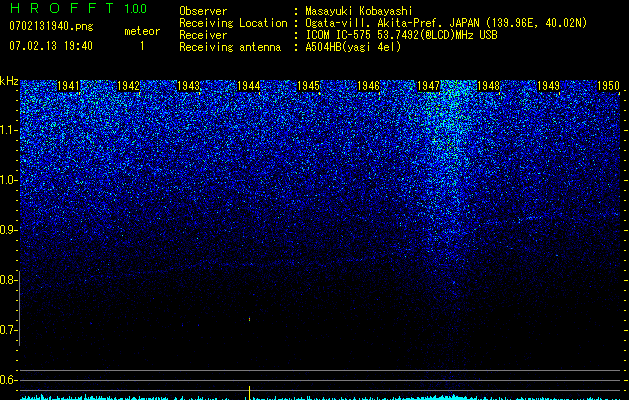This screenshot has height=400, width=629.
Task: Click the 1942 time marker
Action: (128, 86)
